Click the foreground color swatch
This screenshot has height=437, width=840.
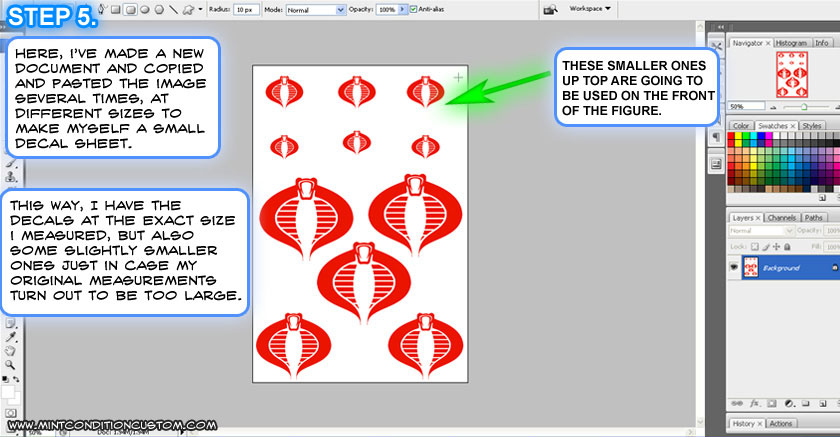tap(8, 392)
